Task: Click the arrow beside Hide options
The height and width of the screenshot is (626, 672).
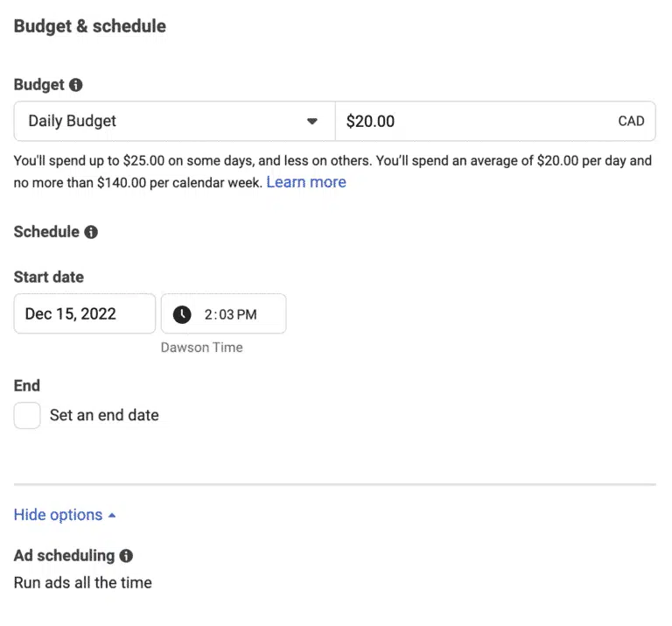Action: 112,516
